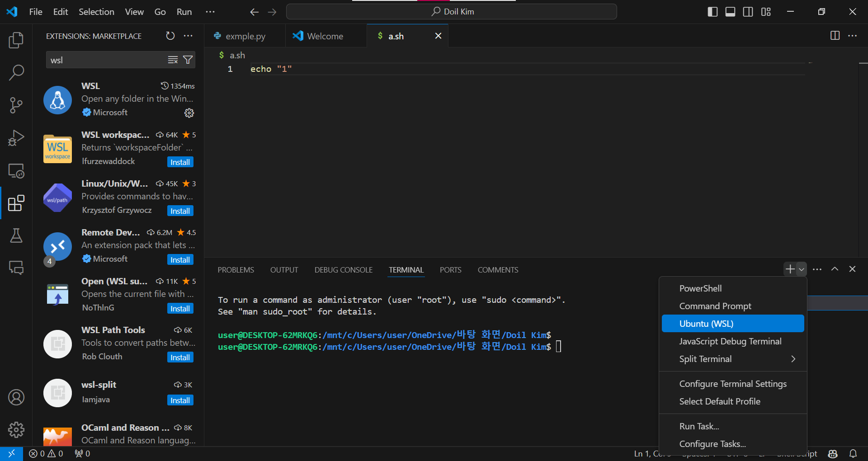Switch to exmple.py tab
The height and width of the screenshot is (461, 868).
(245, 36)
